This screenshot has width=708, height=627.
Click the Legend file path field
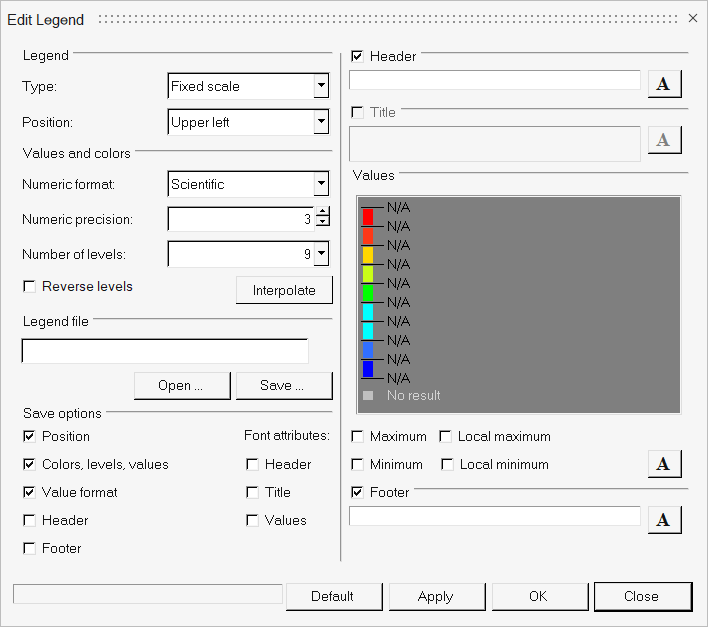click(165, 351)
